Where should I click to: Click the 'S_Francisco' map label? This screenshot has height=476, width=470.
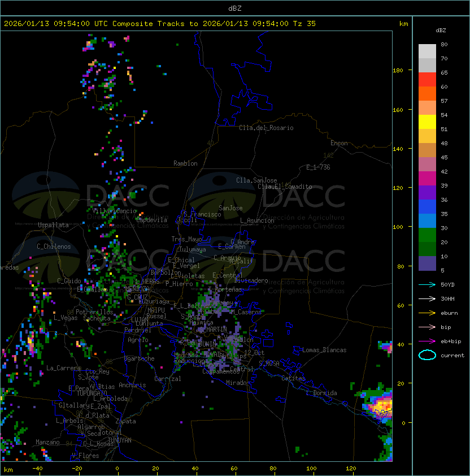coord(202,214)
